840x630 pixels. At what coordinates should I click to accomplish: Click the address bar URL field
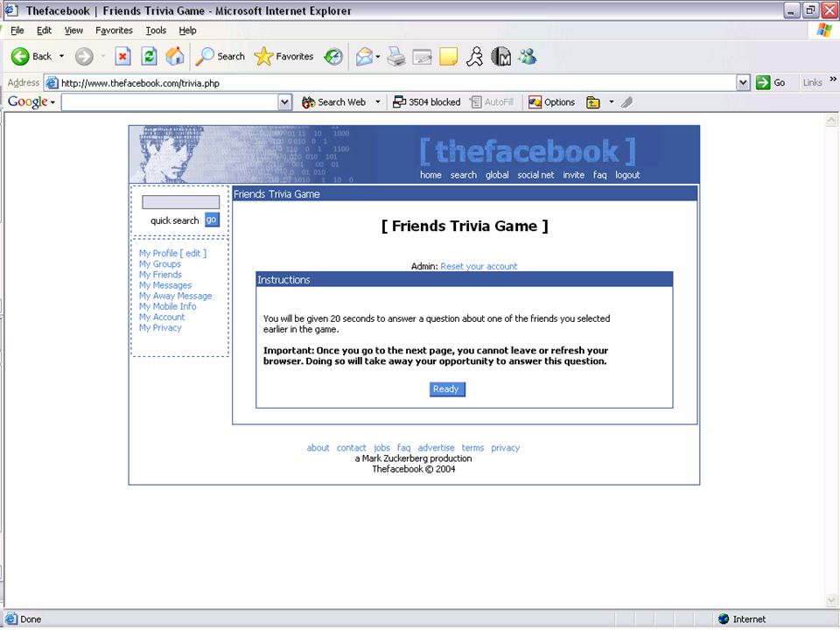point(398,82)
